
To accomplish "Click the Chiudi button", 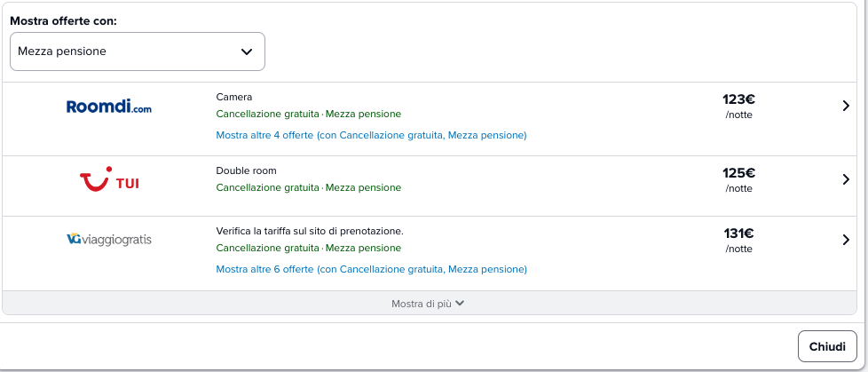I will (x=827, y=346).
